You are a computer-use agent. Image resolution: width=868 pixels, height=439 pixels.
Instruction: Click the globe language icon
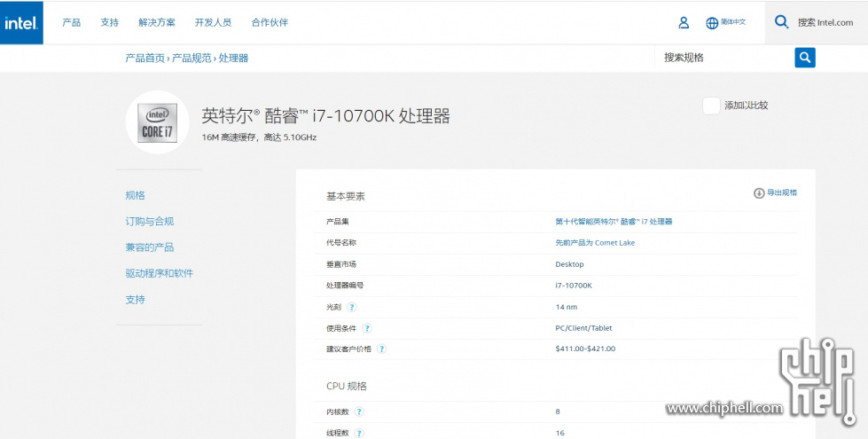pos(712,23)
